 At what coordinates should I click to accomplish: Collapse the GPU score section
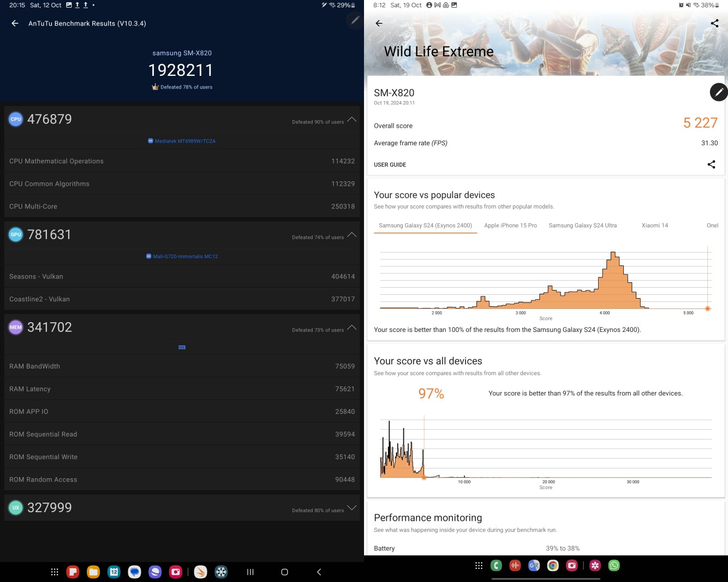[352, 234]
